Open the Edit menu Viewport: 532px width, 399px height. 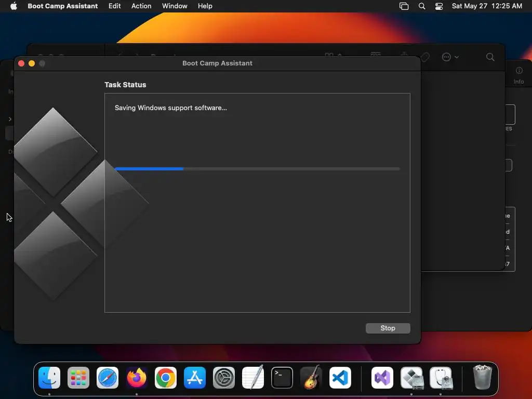114,6
